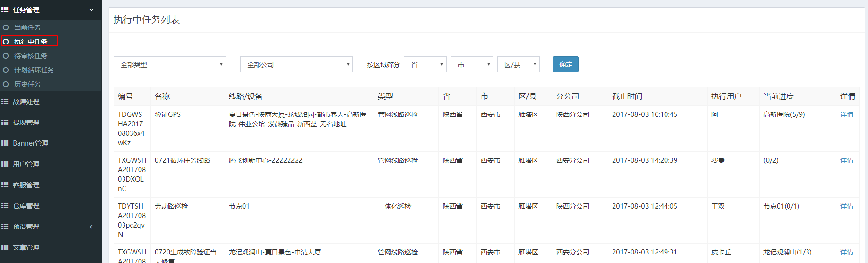Select 执行中任务 in the sidebar
This screenshot has width=868, height=263.
click(31, 42)
